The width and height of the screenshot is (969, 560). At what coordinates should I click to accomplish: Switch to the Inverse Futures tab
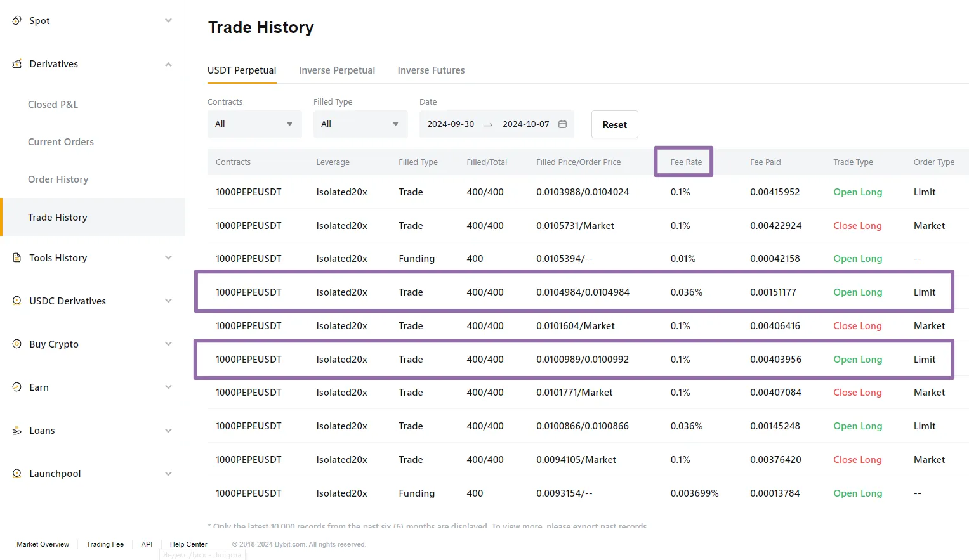click(431, 70)
